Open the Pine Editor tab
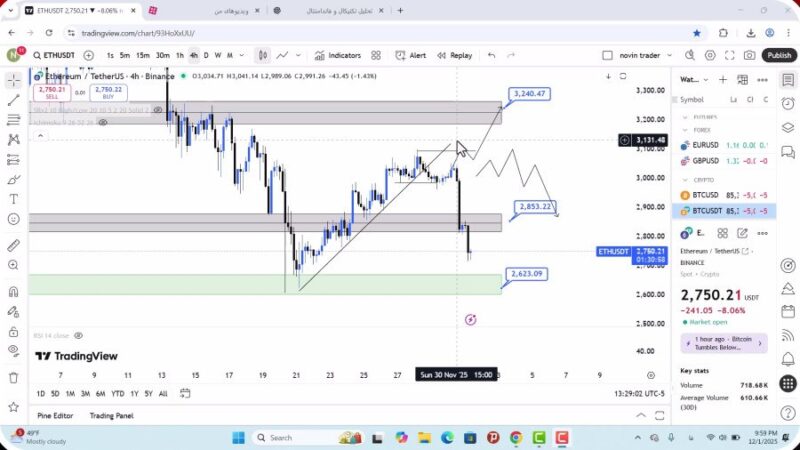This screenshot has width=800, height=450. 56,416
